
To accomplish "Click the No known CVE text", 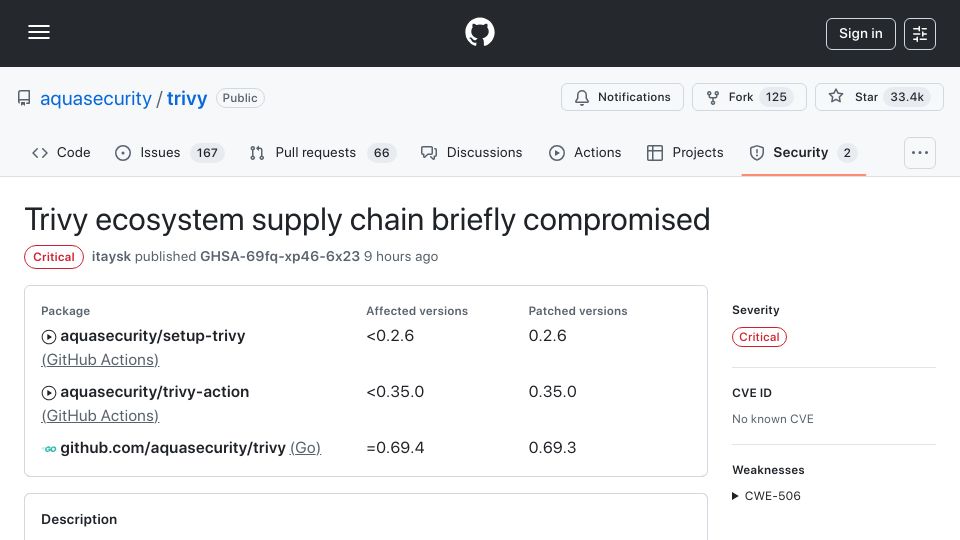I will 773,419.
